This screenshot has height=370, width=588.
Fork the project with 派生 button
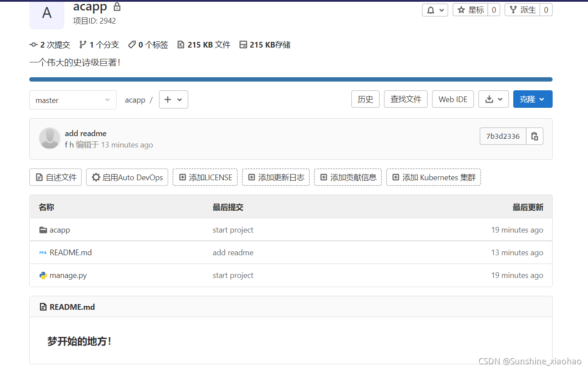(522, 10)
